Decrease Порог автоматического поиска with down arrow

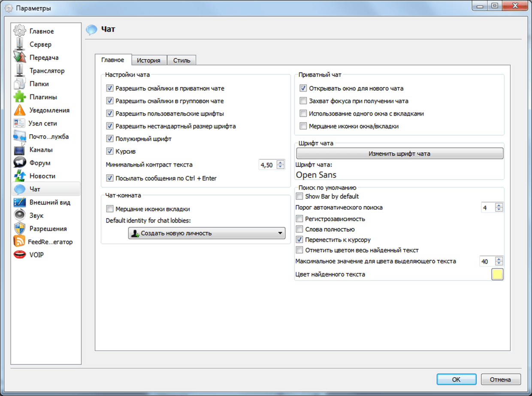click(499, 210)
